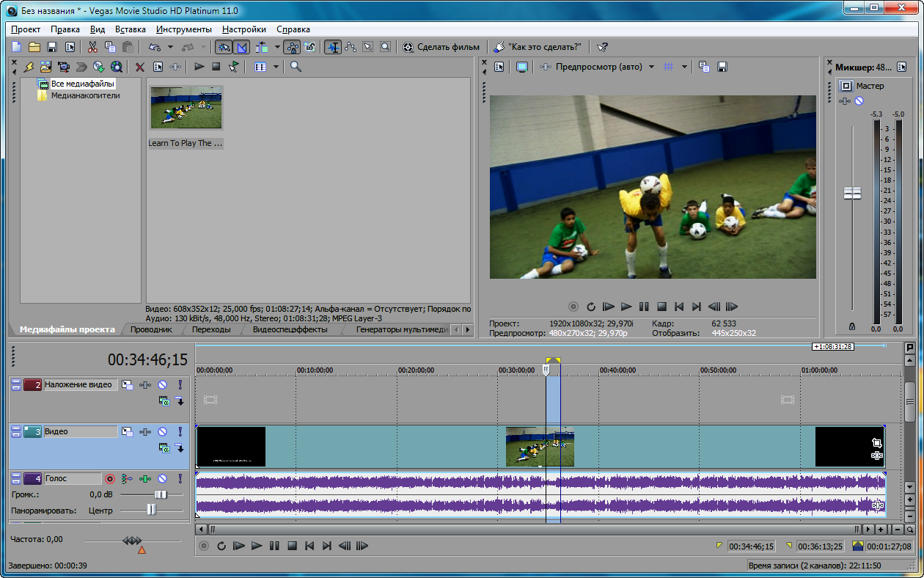This screenshot has width=924, height=578.
Task: Select the Learn To Play media thumbnail
Action: click(x=186, y=108)
